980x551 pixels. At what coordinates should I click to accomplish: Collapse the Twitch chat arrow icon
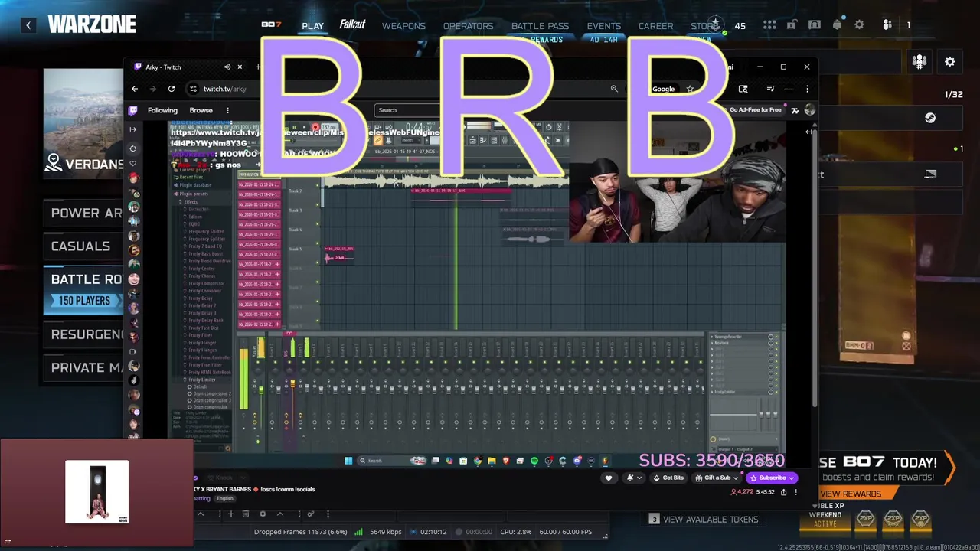[x=809, y=132]
